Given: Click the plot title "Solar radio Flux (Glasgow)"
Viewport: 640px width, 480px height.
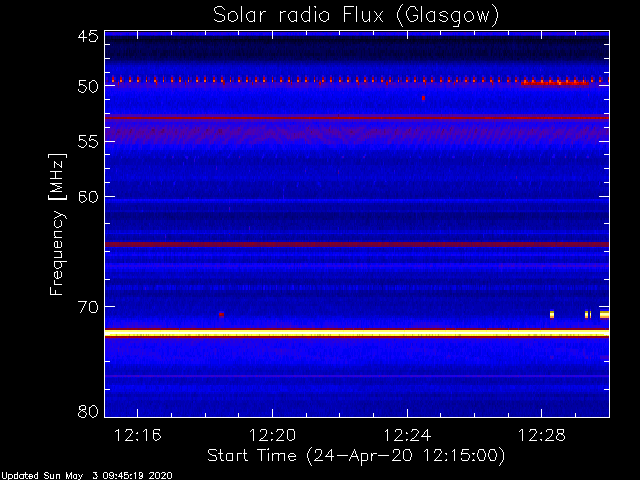Looking at the screenshot, I should pyautogui.click(x=356, y=16).
